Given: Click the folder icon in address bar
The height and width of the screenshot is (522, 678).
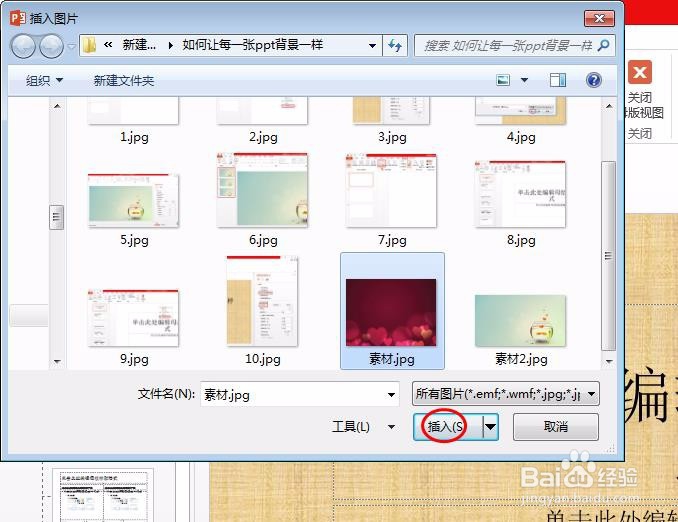Looking at the screenshot, I should [90, 45].
